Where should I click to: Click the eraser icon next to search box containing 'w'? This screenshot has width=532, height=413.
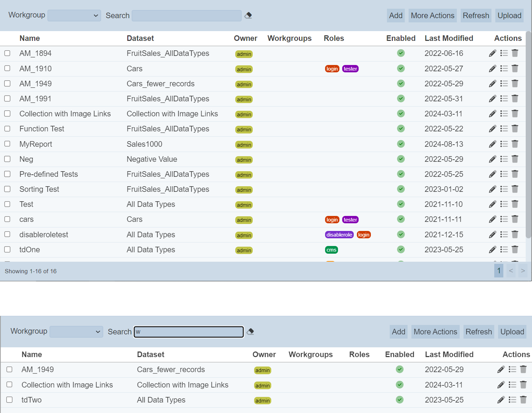250,332
